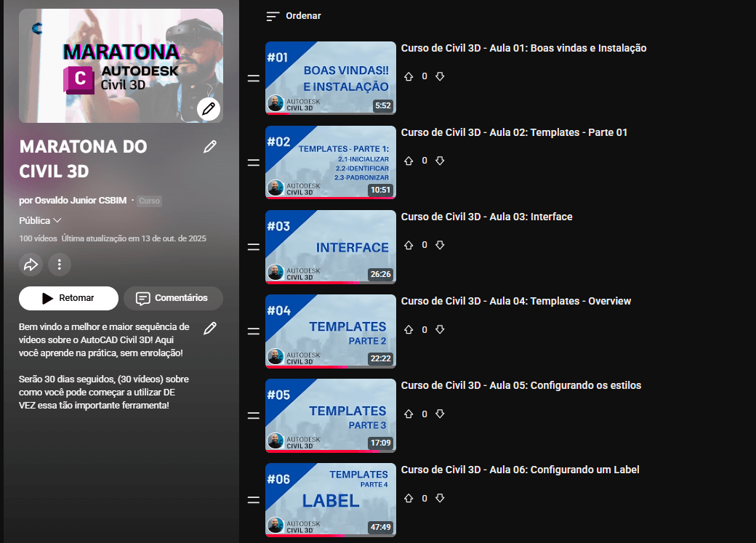
Task: Grab the reorder handle for Aula 04
Action: point(254,331)
